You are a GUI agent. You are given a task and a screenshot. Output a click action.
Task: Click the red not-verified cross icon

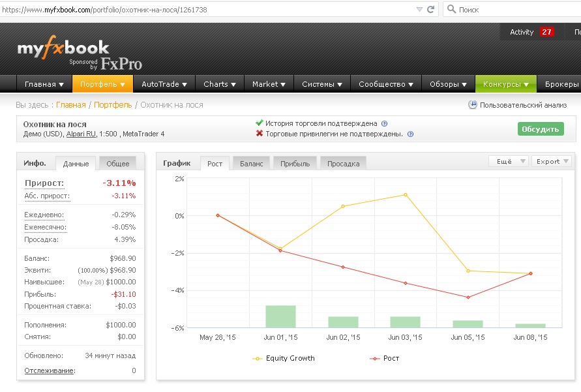pyautogui.click(x=260, y=133)
